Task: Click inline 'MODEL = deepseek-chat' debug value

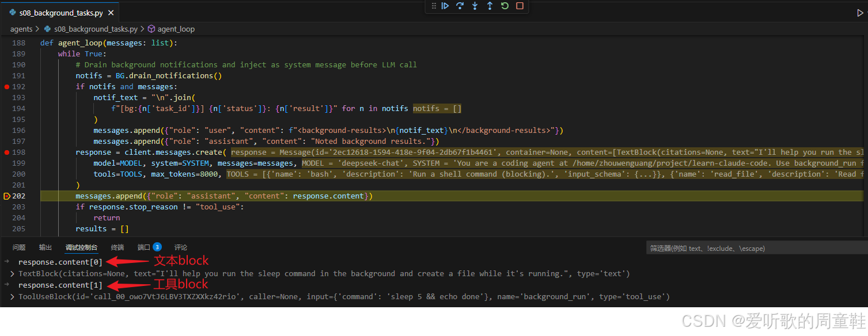Action: pos(355,163)
